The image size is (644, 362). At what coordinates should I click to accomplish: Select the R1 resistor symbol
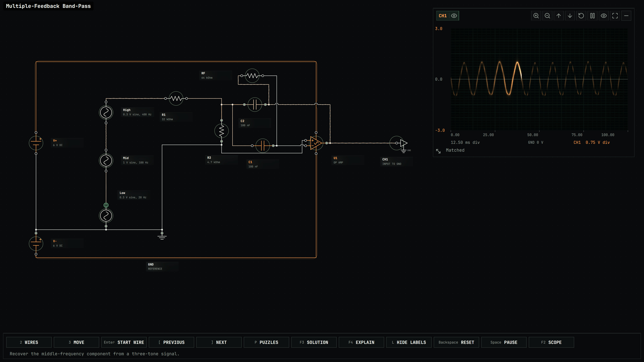tap(176, 98)
